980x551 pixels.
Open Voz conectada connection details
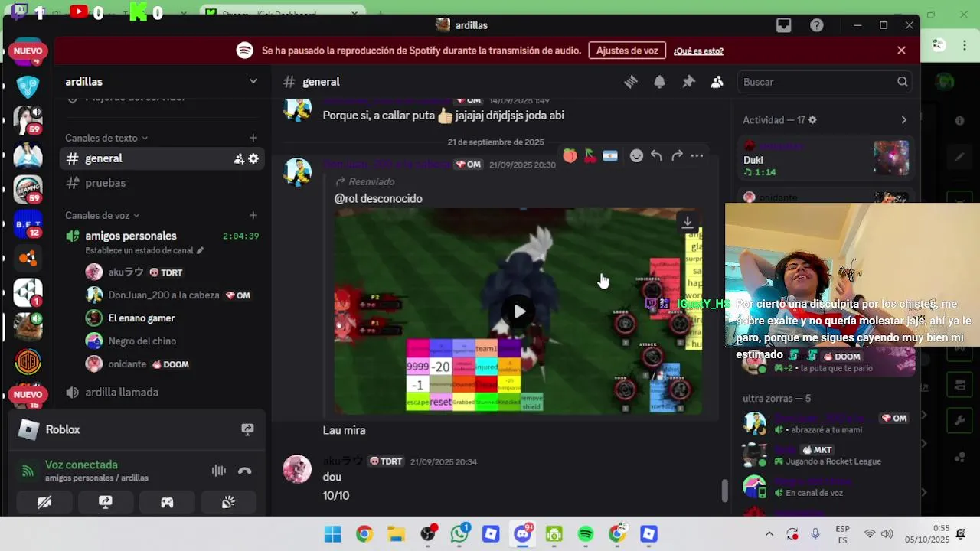click(x=81, y=465)
